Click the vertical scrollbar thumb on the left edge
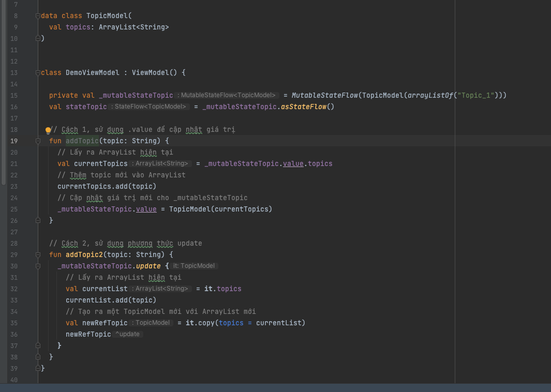The width and height of the screenshot is (551, 392). [3, 93]
